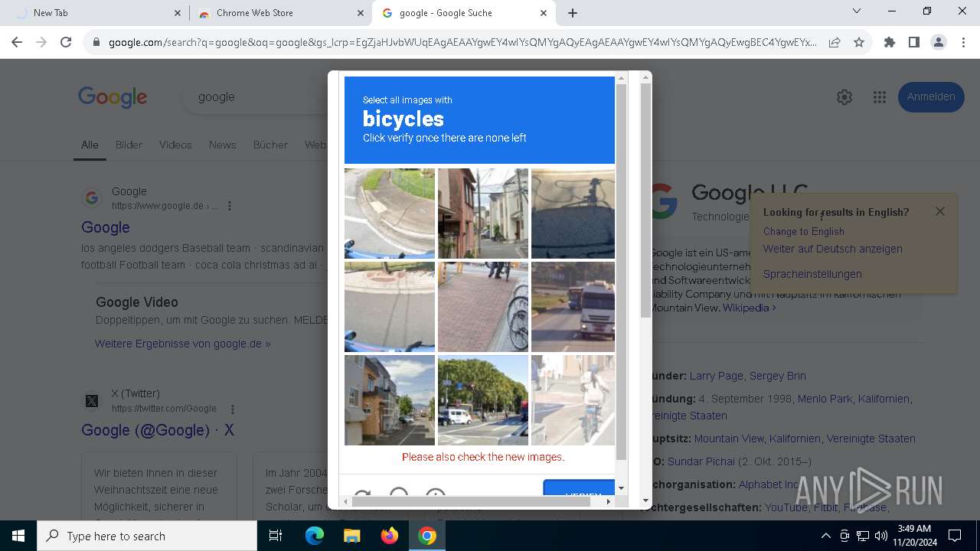Click Weiter auf Deutsch anzeigen link
The height and width of the screenshot is (551, 980).
[x=833, y=249]
